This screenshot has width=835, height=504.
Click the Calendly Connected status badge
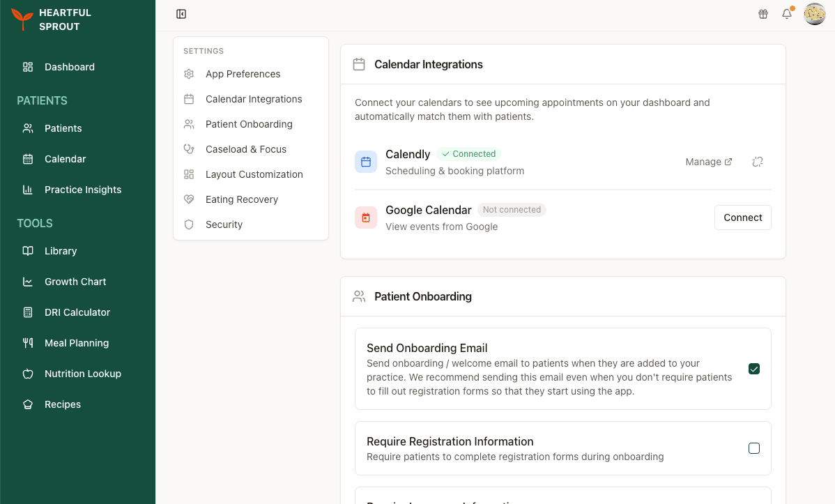coord(468,154)
